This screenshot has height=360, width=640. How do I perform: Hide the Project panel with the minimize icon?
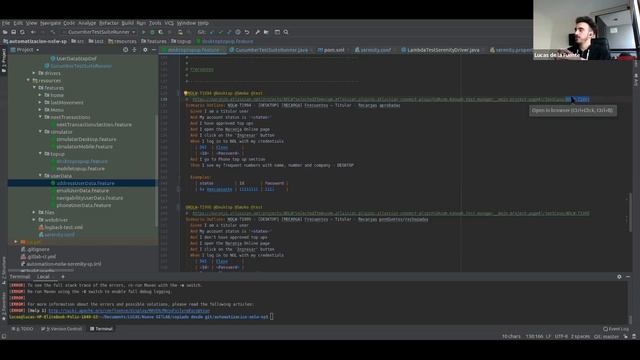click(154, 50)
